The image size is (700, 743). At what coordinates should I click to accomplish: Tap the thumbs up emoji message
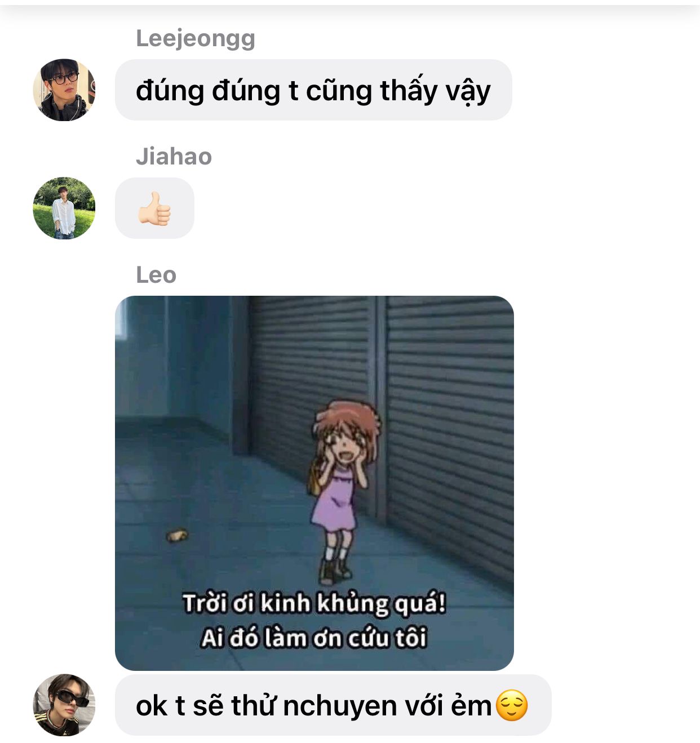click(x=154, y=208)
